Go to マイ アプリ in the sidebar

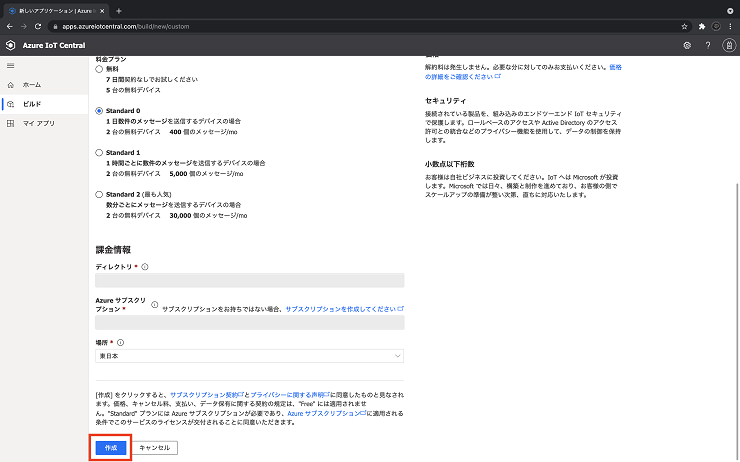click(x=44, y=123)
